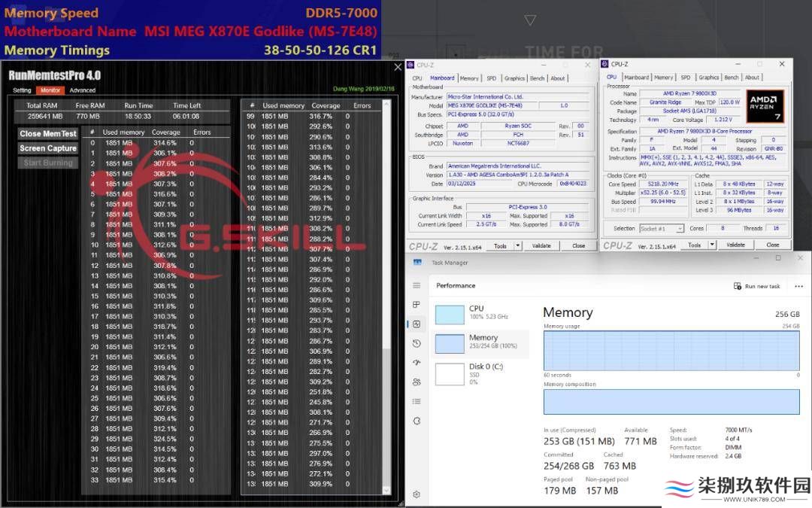812x508 pixels.
Task: Click the app icon of the CPU-Z Mainboard window
Action: (x=411, y=65)
